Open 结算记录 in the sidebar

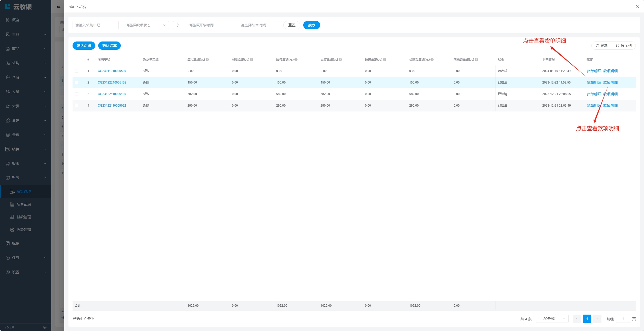[24, 204]
